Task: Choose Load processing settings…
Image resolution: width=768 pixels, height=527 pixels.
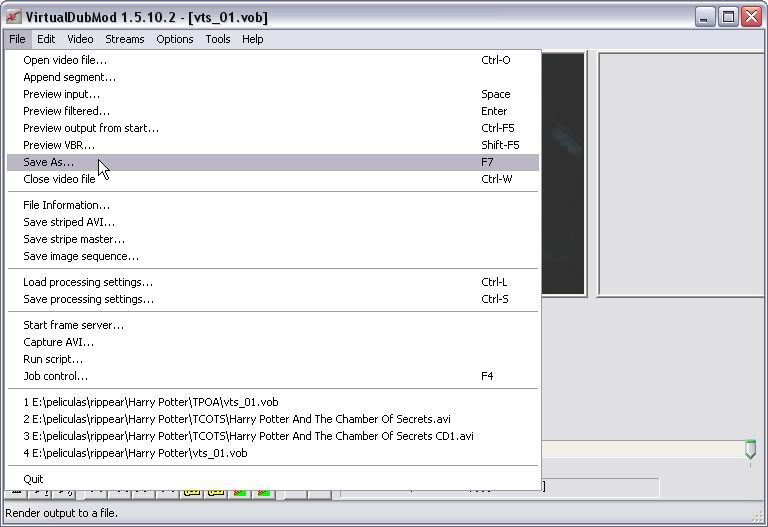Action: click(88, 282)
